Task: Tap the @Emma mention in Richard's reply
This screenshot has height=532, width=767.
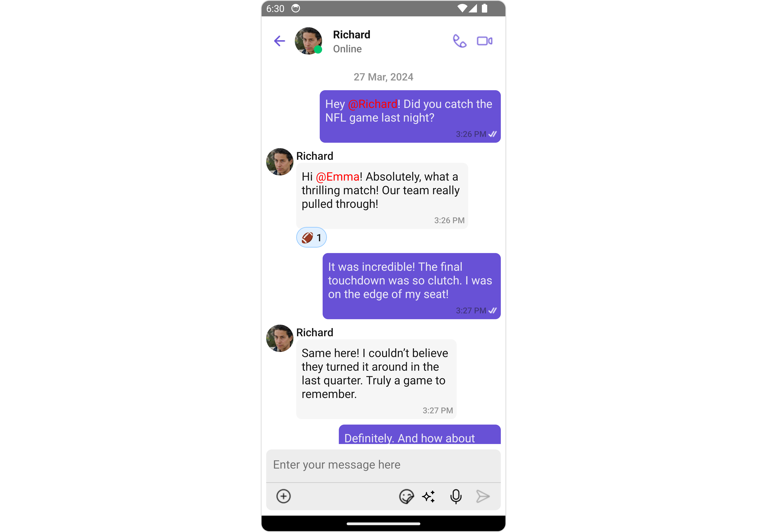Action: [338, 177]
